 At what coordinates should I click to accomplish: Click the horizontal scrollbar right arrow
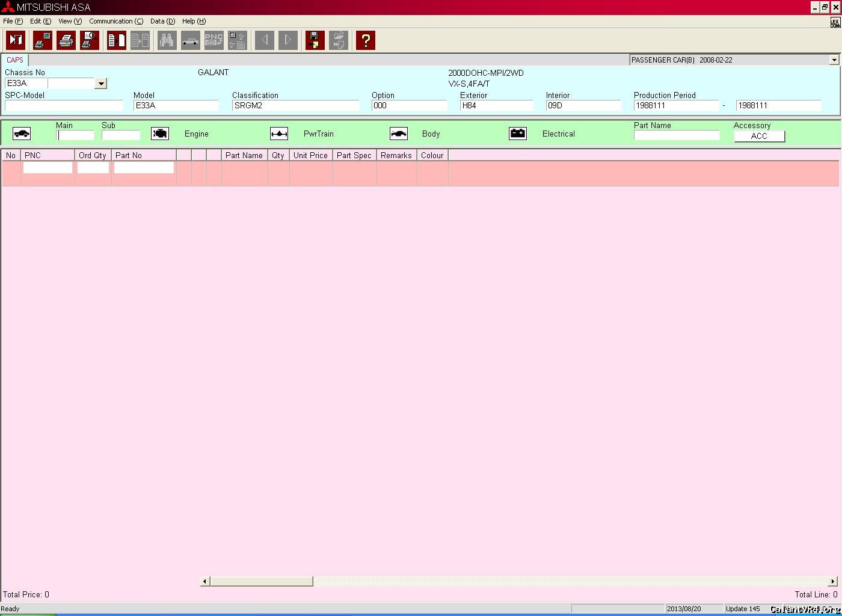pyautogui.click(x=833, y=581)
